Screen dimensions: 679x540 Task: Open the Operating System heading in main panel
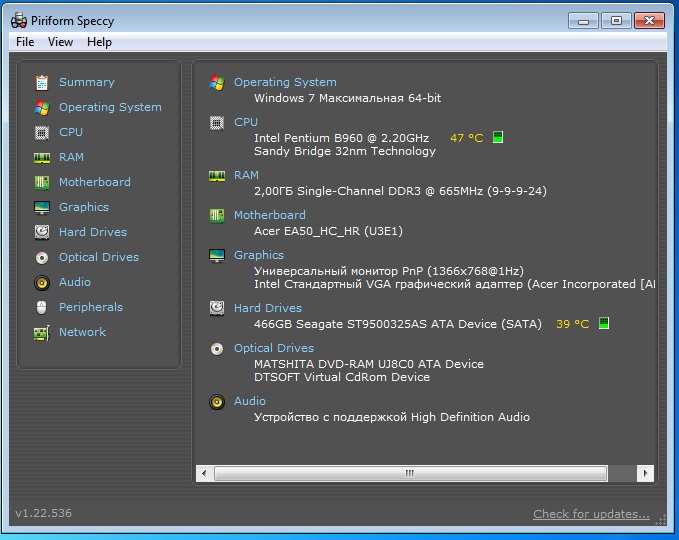coord(285,82)
